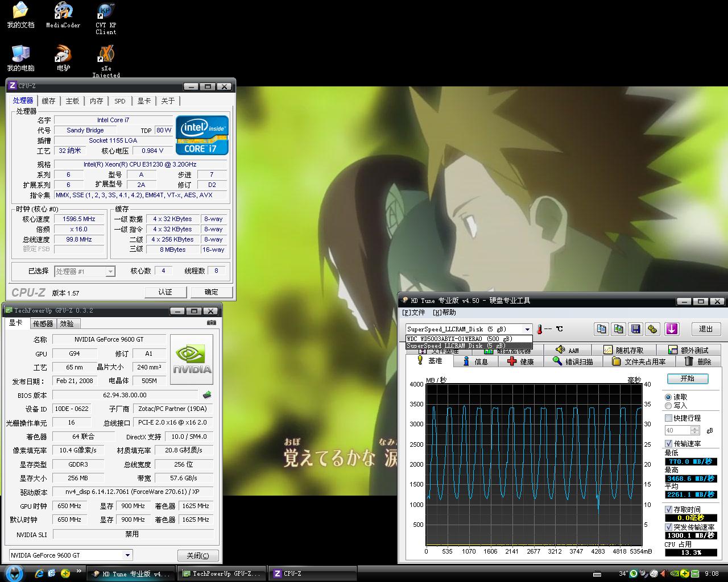Click the NVIDIA tray icon
This screenshot has width=728, height=582.
[675, 573]
